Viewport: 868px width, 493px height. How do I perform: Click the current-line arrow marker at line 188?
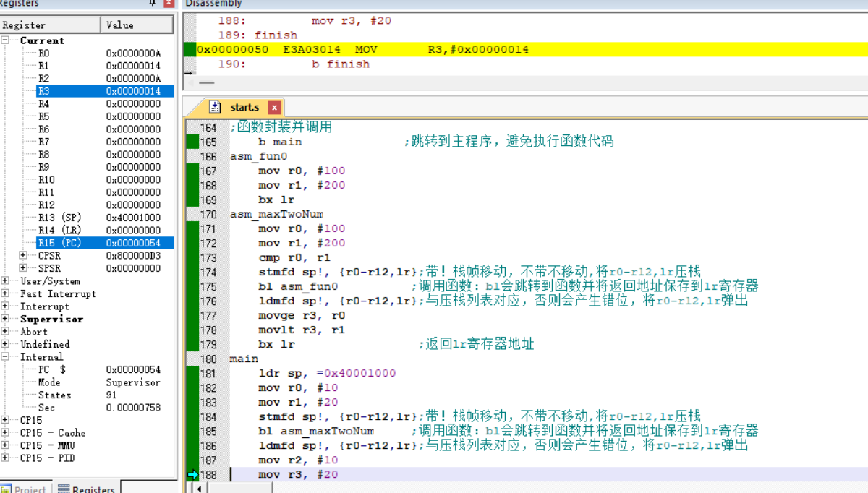pos(192,475)
